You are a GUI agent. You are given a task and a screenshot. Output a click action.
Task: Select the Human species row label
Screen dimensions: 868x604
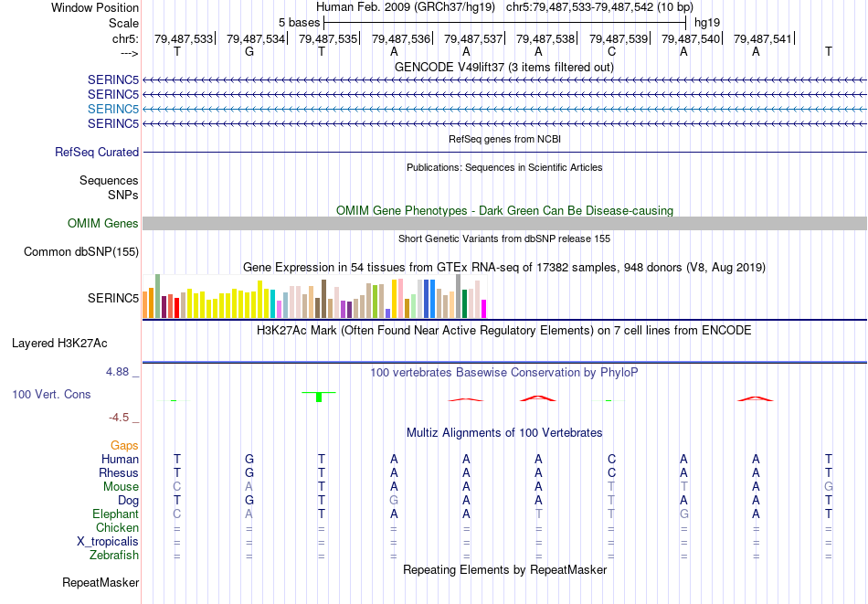pyautogui.click(x=120, y=459)
